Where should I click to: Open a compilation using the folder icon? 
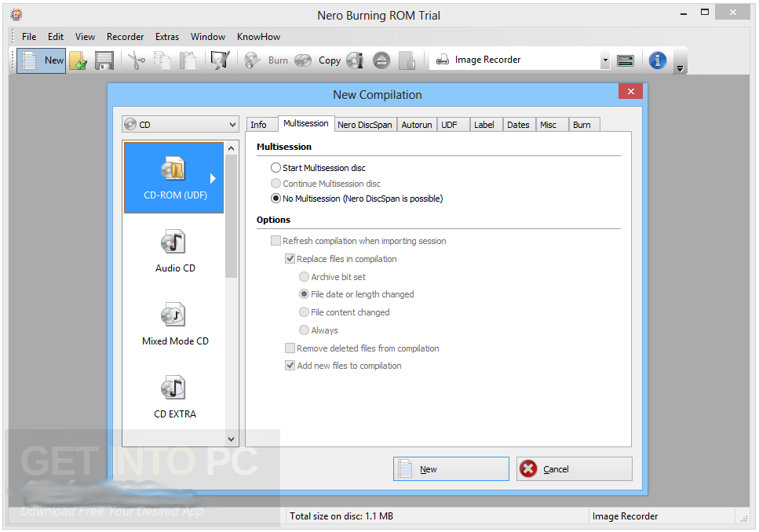pos(78,60)
